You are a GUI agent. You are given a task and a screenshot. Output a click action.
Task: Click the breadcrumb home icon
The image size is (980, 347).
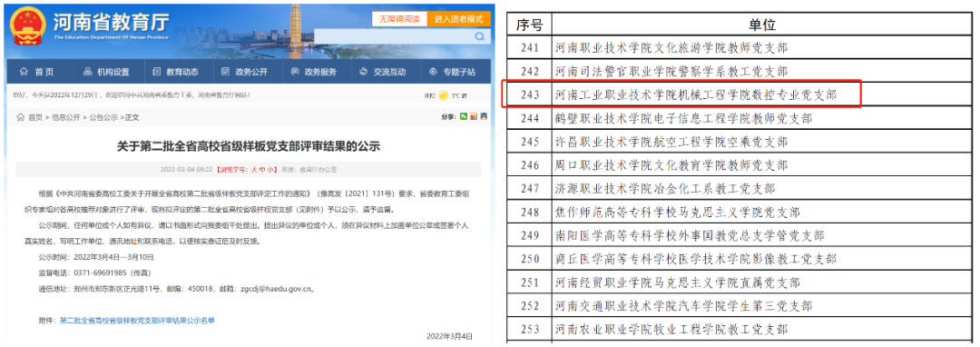coord(21,117)
